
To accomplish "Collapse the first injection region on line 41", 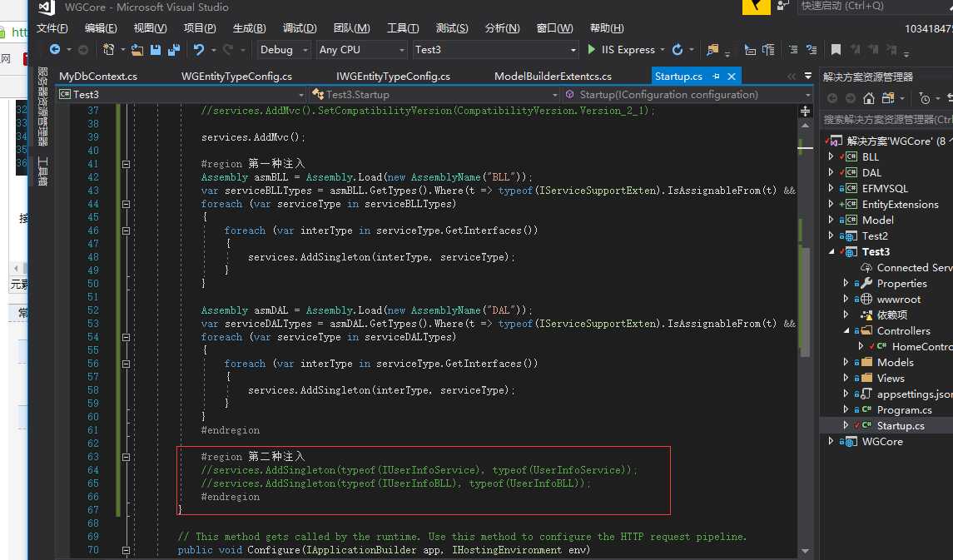I will [126, 164].
